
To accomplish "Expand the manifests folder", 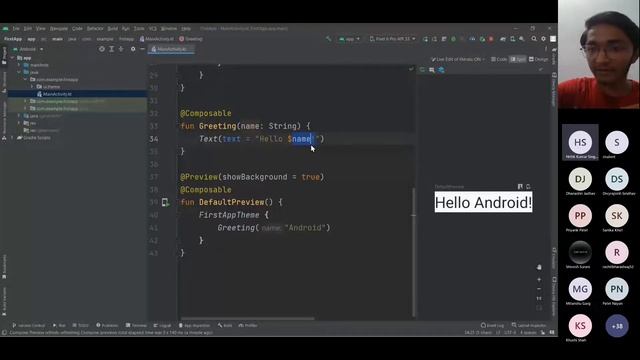I will pyautogui.click(x=19, y=65).
